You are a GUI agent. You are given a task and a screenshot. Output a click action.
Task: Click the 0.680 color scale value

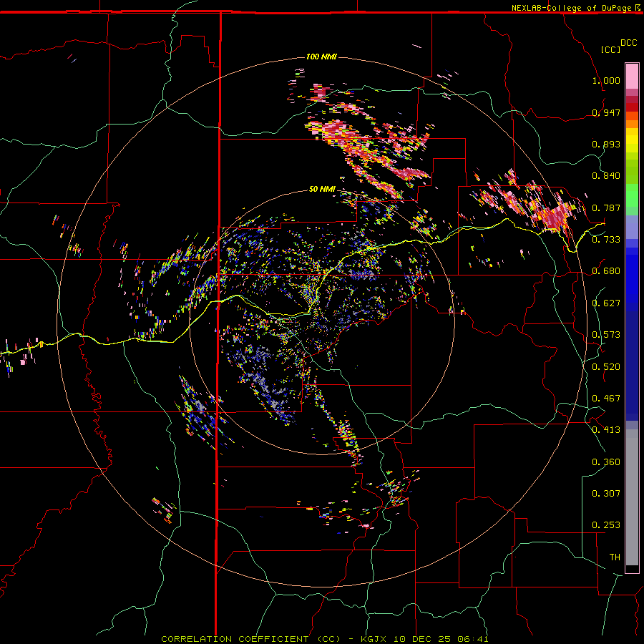(606, 271)
